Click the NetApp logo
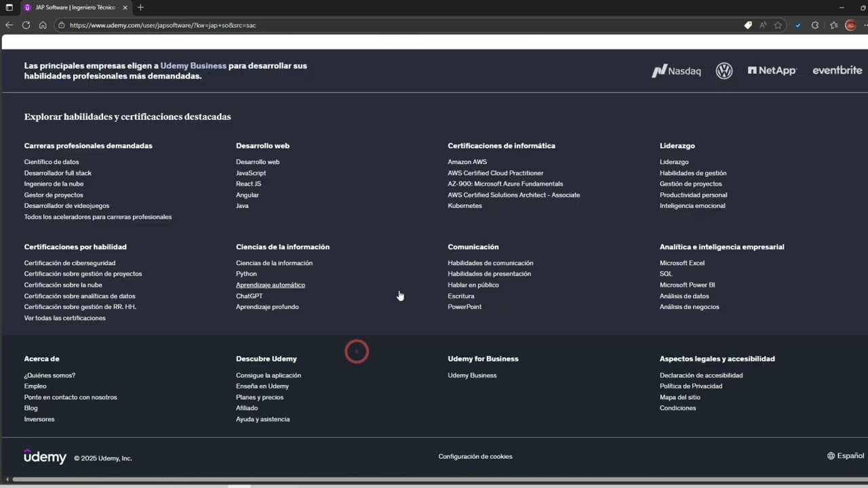Image resolution: width=868 pixels, height=488 pixels. (x=772, y=70)
